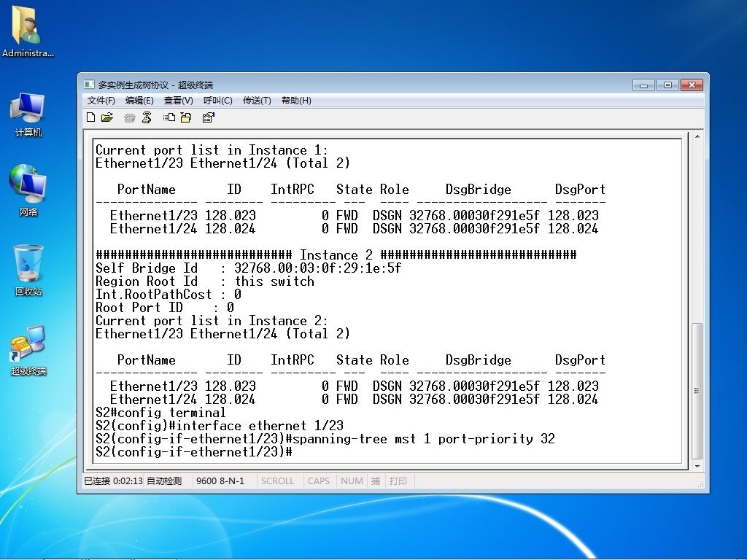Click 'S2#config terminal' command line
747x560 pixels.
click(160, 413)
